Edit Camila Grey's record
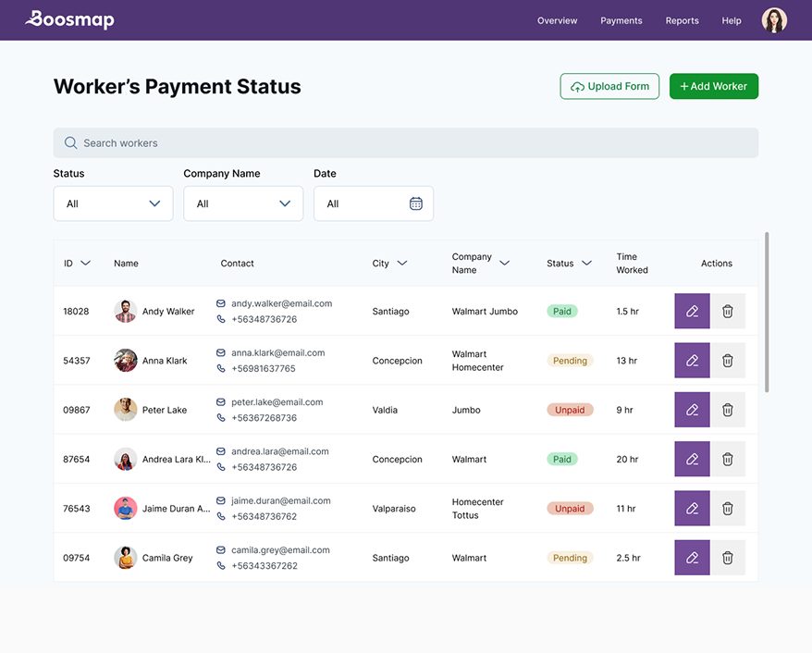 pyautogui.click(x=692, y=558)
